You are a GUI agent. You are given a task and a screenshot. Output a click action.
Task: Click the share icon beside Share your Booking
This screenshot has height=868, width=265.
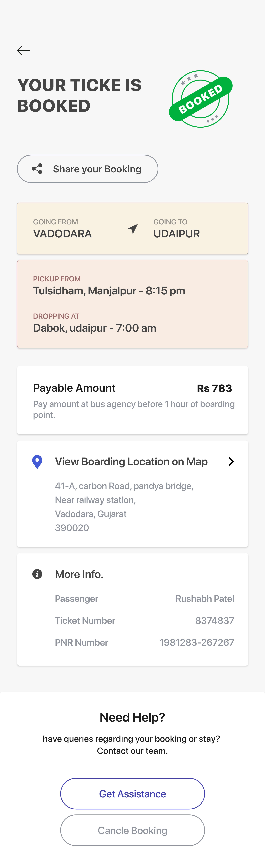[37, 169]
